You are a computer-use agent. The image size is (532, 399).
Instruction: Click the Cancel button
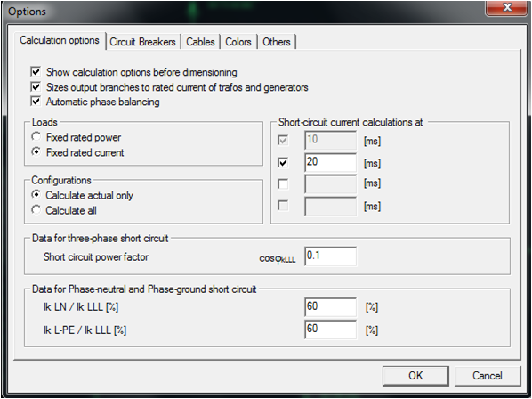point(488,376)
